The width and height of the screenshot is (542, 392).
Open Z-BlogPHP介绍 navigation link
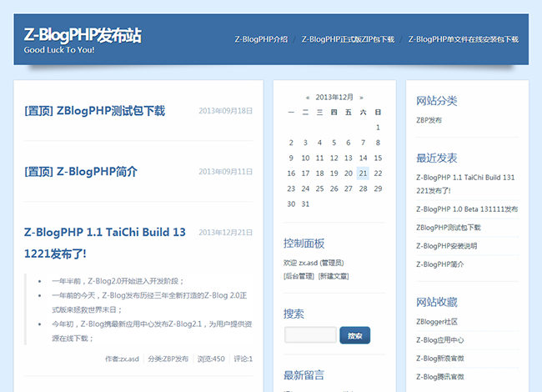tap(261, 39)
